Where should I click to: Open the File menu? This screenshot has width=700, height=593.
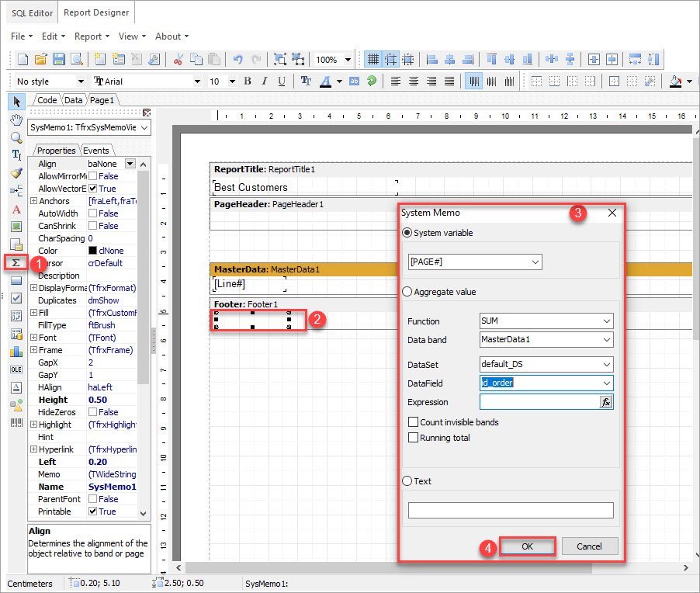tap(22, 36)
